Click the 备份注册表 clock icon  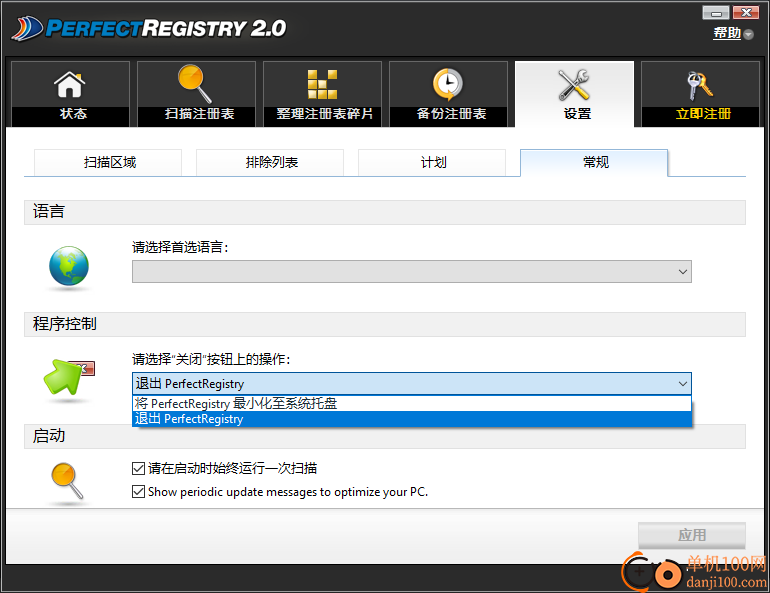(x=448, y=84)
